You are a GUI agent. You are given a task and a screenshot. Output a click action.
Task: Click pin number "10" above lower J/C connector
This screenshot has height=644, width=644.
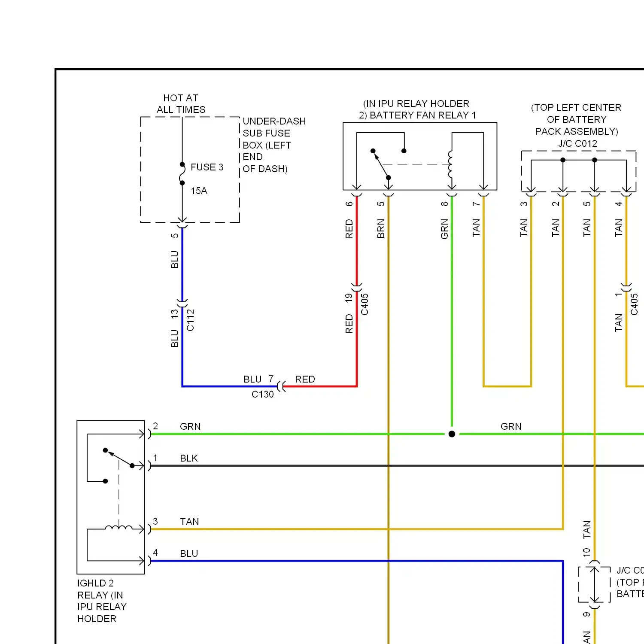(586, 553)
